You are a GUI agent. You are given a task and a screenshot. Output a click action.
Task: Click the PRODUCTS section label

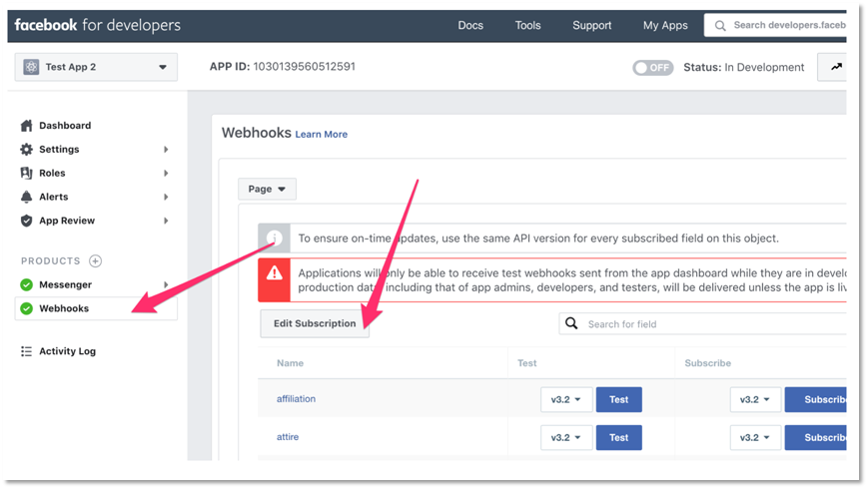click(x=50, y=261)
